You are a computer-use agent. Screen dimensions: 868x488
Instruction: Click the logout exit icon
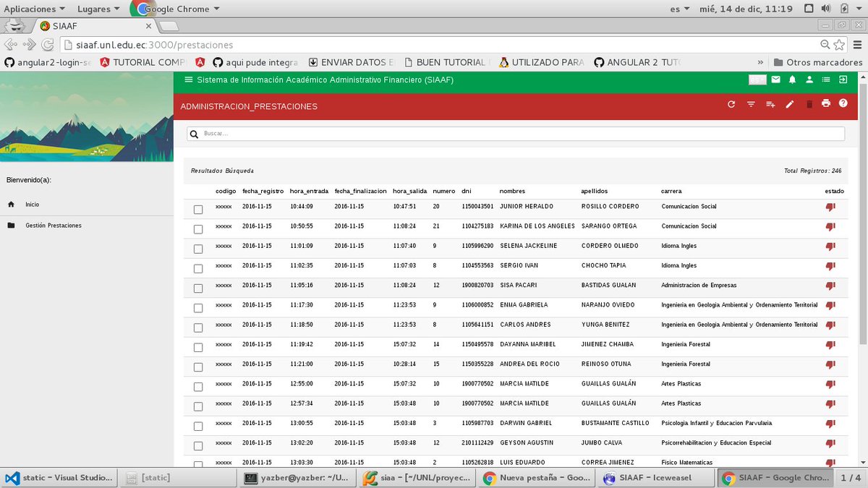pyautogui.click(x=843, y=80)
